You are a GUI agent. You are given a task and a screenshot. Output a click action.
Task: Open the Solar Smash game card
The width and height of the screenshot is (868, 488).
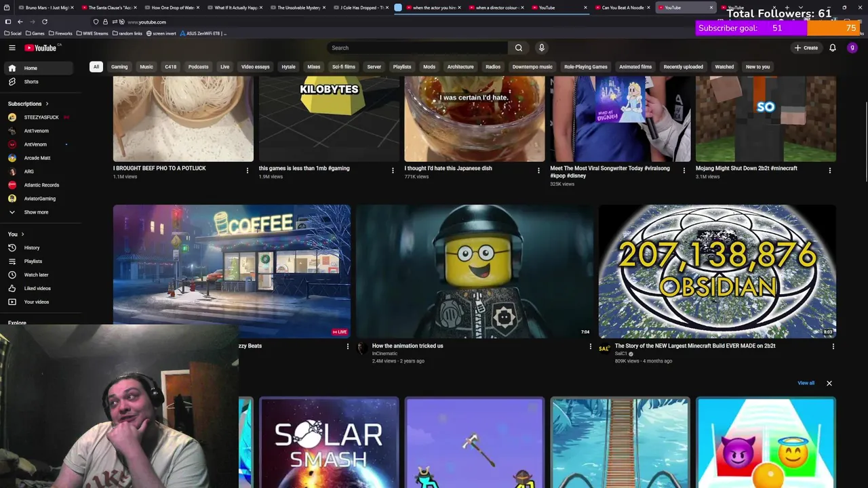tap(329, 443)
